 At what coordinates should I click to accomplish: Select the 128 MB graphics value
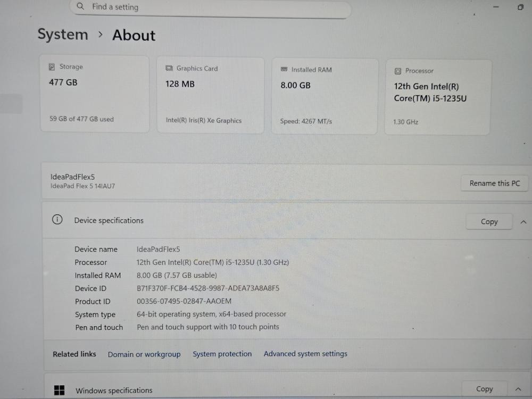coord(180,84)
